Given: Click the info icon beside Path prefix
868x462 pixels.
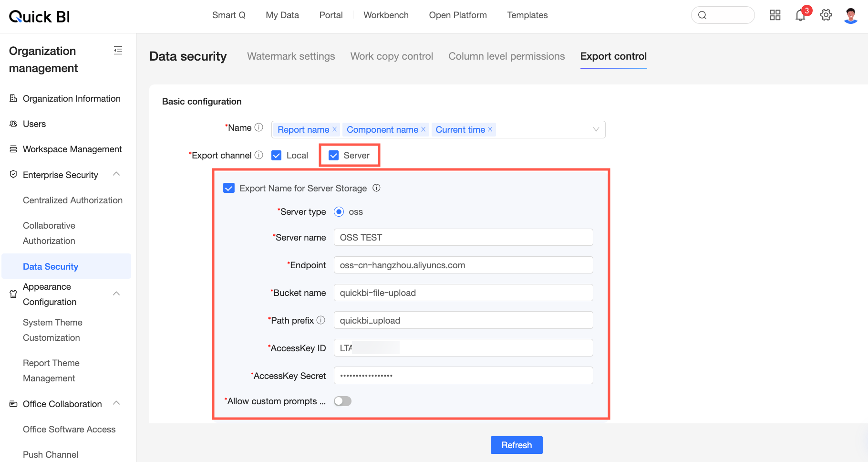Looking at the screenshot, I should [321, 320].
